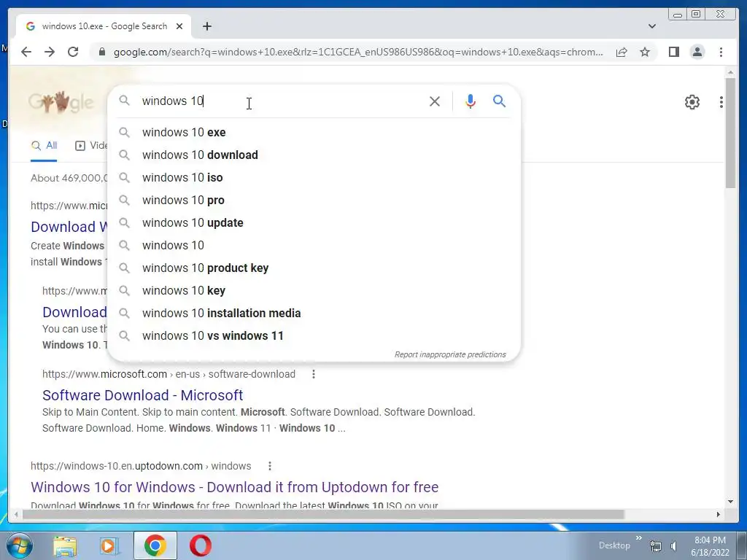Open Software Download - Microsoft result
Screen dimensions: 747x560
(142, 395)
